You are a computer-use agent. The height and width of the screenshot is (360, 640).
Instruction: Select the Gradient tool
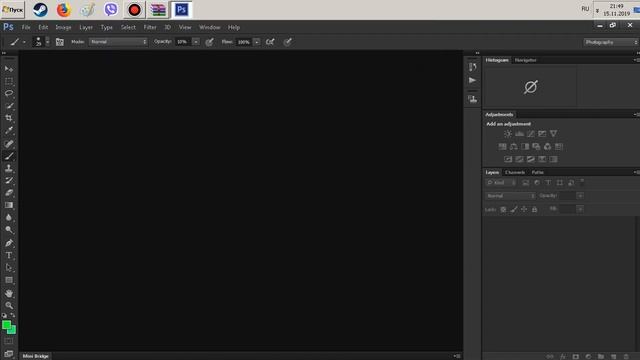coord(9,205)
